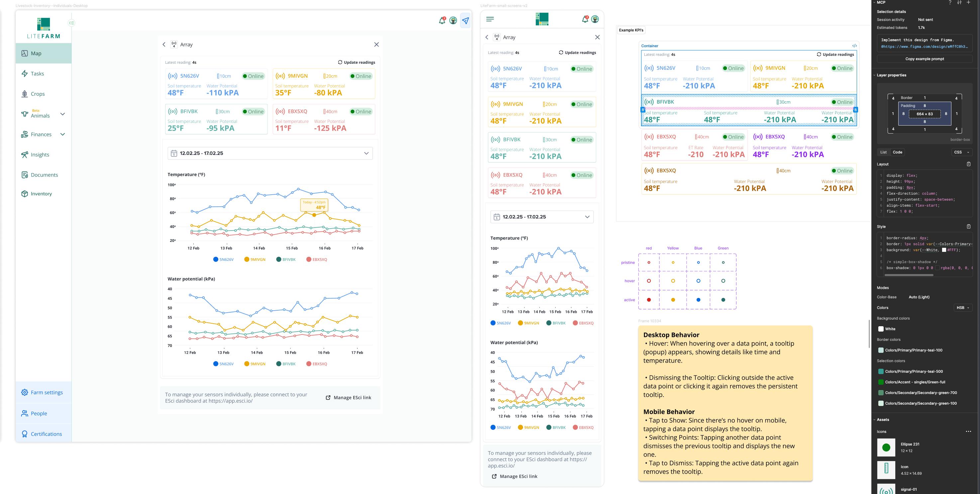Toggle 5N626V legend in mobile Temperature chart

pyautogui.click(x=501, y=323)
